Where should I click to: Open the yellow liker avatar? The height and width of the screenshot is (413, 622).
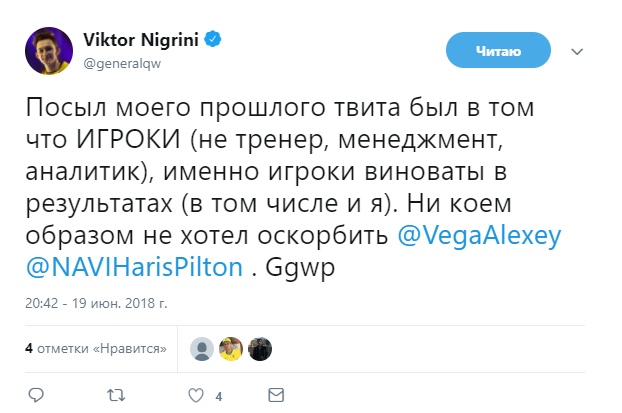tap(231, 348)
